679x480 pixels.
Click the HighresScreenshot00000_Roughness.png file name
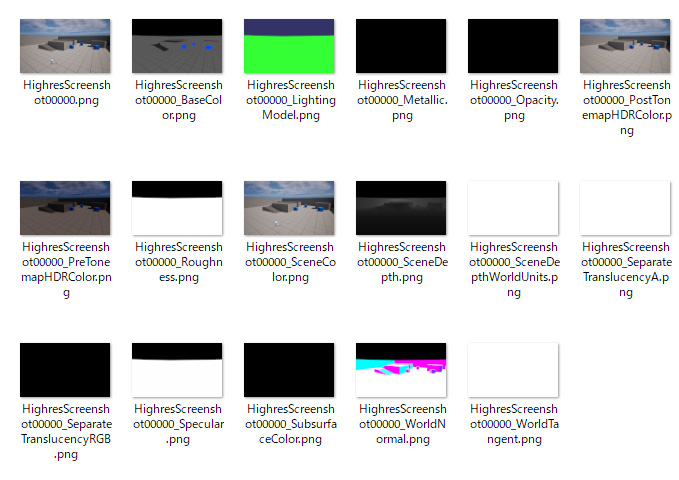[x=178, y=262]
